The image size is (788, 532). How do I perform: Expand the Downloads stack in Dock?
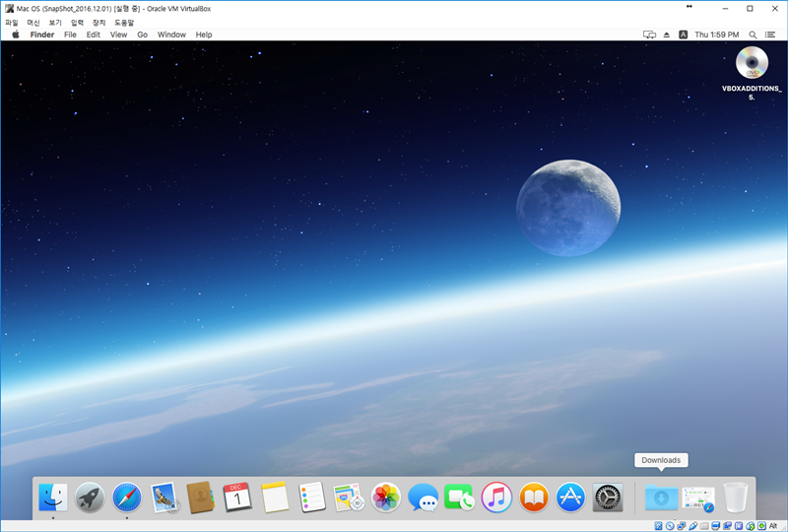(661, 498)
